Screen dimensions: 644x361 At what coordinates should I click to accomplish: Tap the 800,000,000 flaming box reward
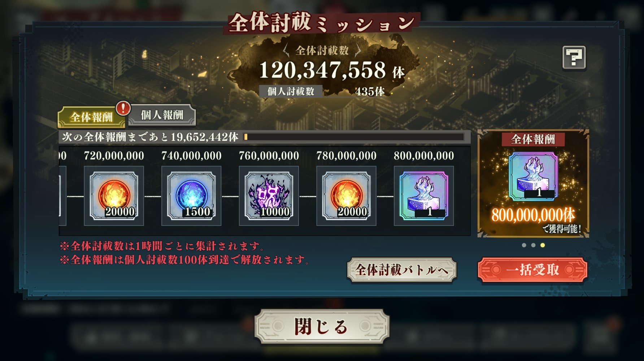pyautogui.click(x=424, y=196)
